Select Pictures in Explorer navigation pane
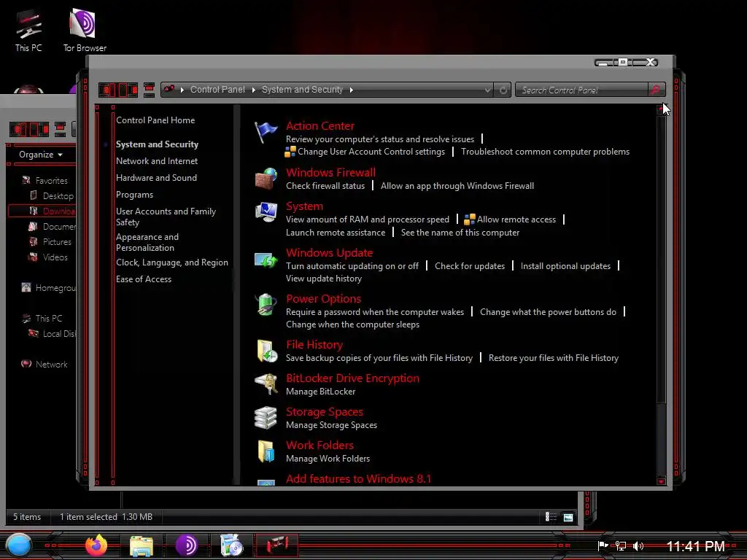 click(x=57, y=242)
